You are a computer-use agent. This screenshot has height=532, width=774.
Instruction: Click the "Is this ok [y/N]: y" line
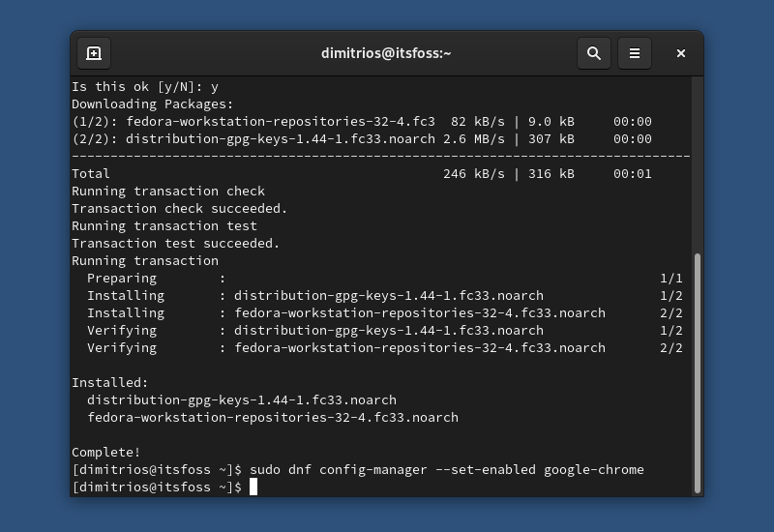145,86
